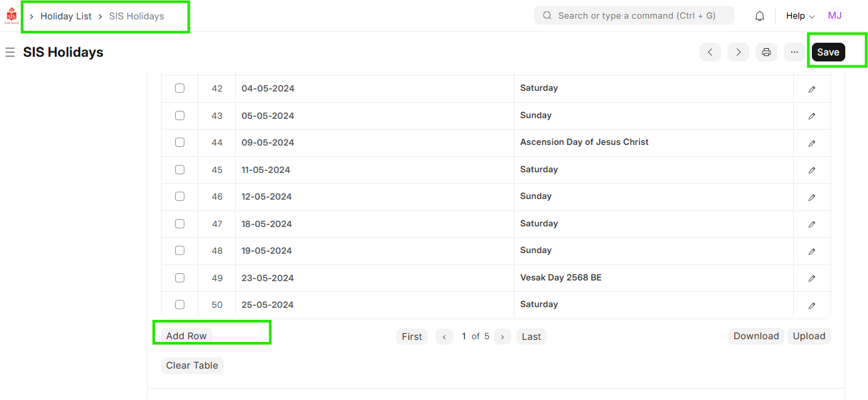Viewport: 868px width, 400px height.
Task: Go to next table page chevron
Action: click(x=502, y=337)
